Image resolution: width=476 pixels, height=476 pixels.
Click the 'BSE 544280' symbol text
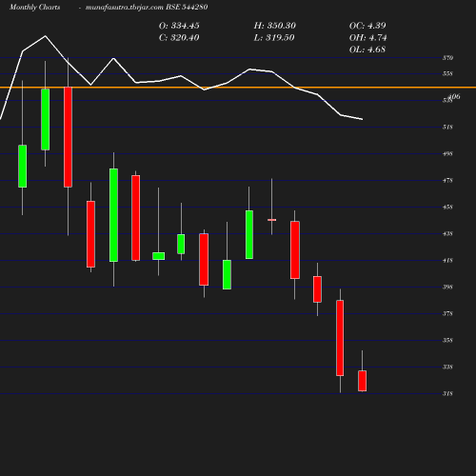pos(187,7)
